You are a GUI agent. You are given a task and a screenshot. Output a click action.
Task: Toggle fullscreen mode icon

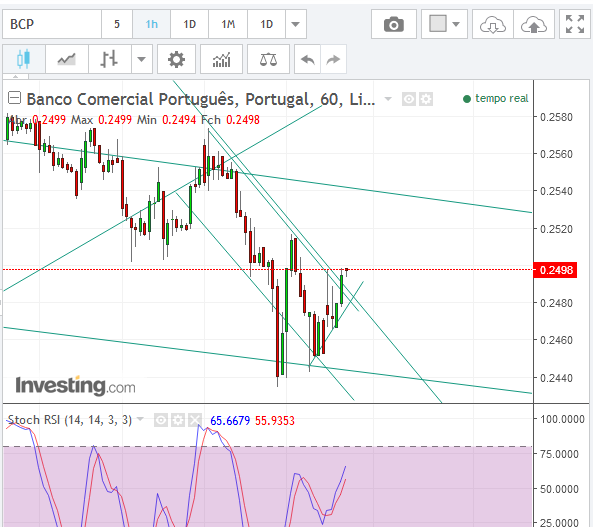point(574,24)
